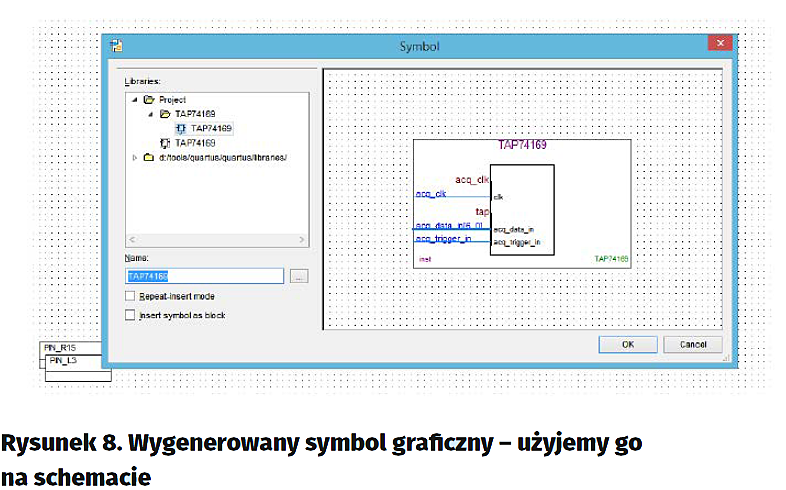
Task: Select the PIN_R15 pin on schematic
Action: coord(70,348)
